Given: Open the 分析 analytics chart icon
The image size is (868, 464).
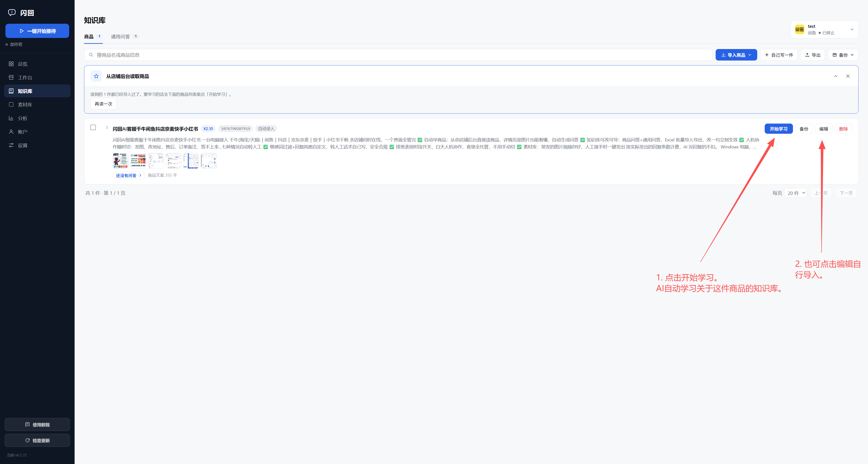Looking at the screenshot, I should [11, 118].
